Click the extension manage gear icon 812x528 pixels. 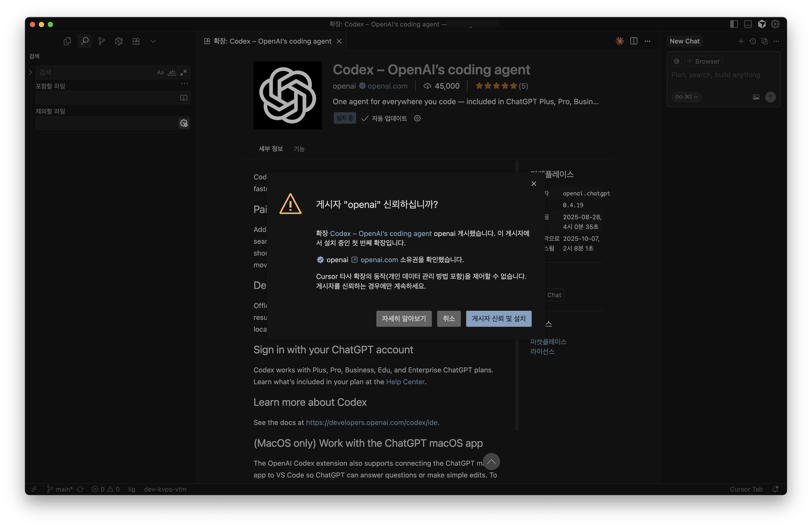pyautogui.click(x=417, y=118)
